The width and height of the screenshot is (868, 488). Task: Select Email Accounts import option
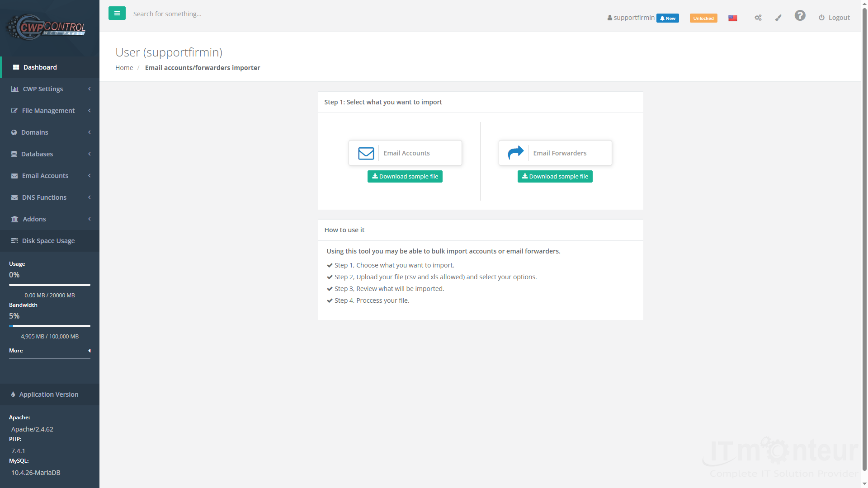coord(405,153)
